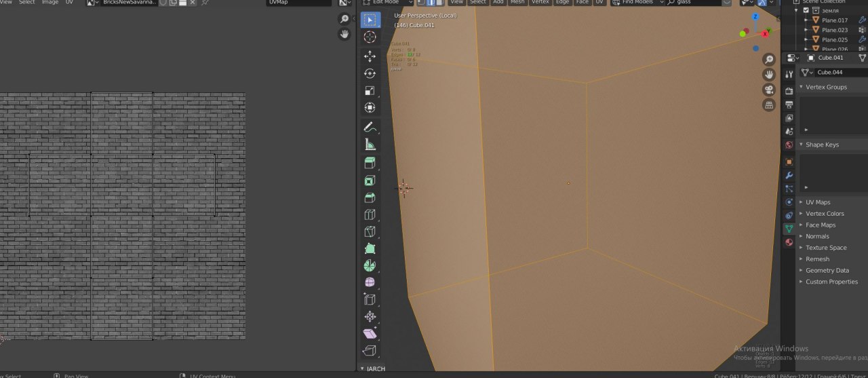This screenshot has height=378, width=868.
Task: Open the Particles properties tab
Action: pyautogui.click(x=789, y=189)
